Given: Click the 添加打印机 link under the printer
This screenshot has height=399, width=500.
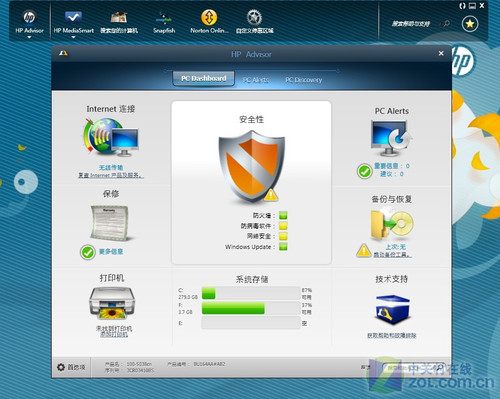Looking at the screenshot, I should pos(114,334).
